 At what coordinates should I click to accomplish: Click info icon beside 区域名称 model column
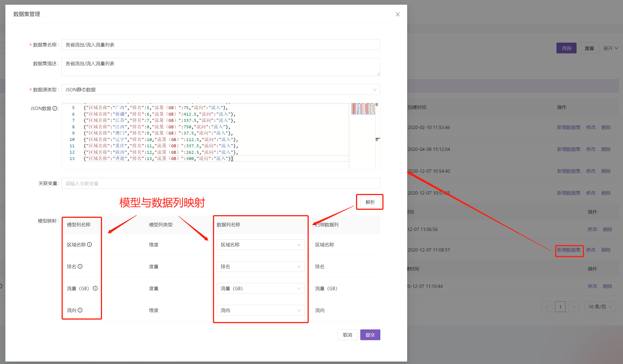click(90, 244)
